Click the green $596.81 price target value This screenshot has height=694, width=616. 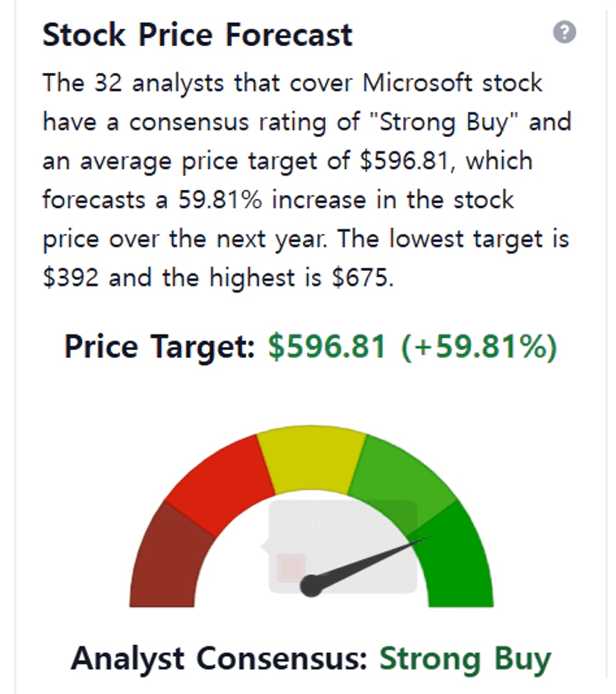coord(327,348)
